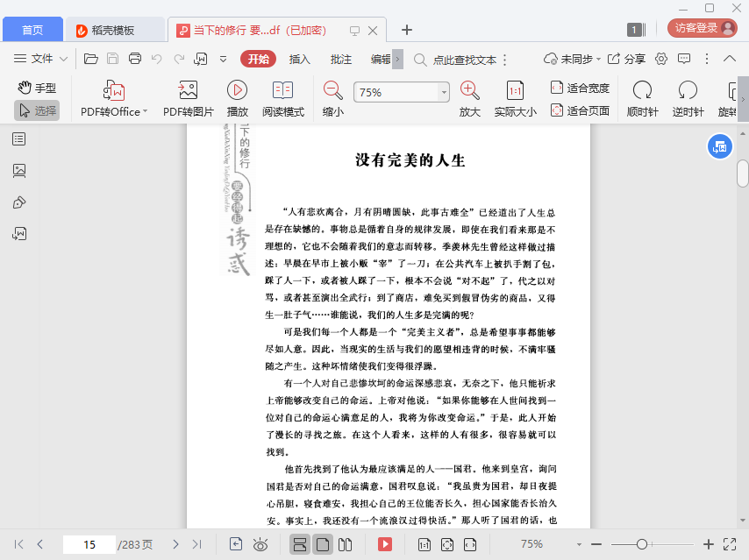This screenshot has width=749, height=560.
Task: Open the 稻壳模板 tab
Action: click(x=114, y=30)
